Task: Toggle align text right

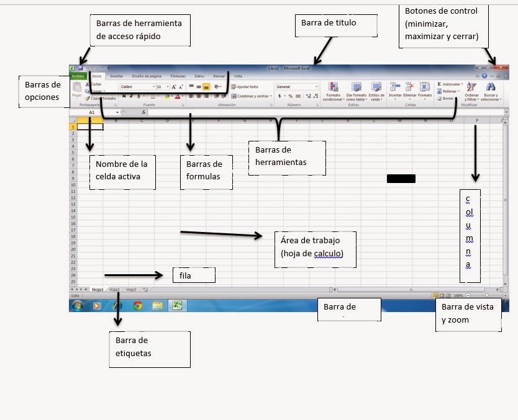Action: (x=206, y=96)
